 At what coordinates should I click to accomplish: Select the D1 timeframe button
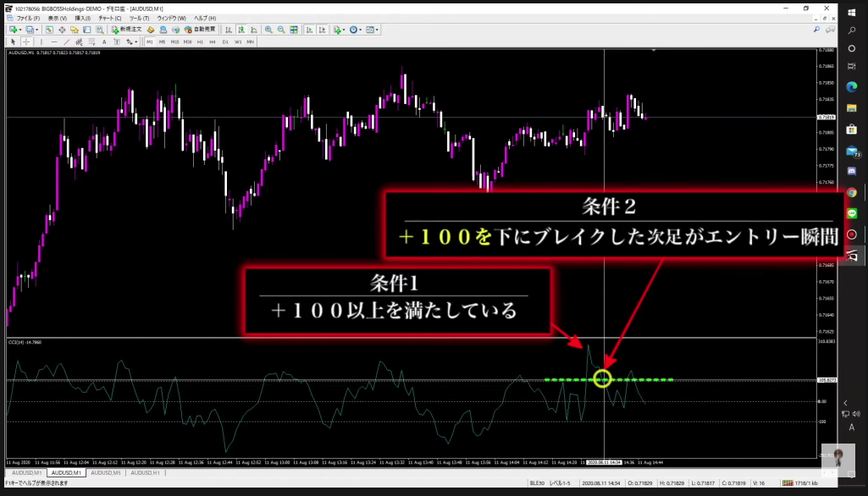coord(225,42)
